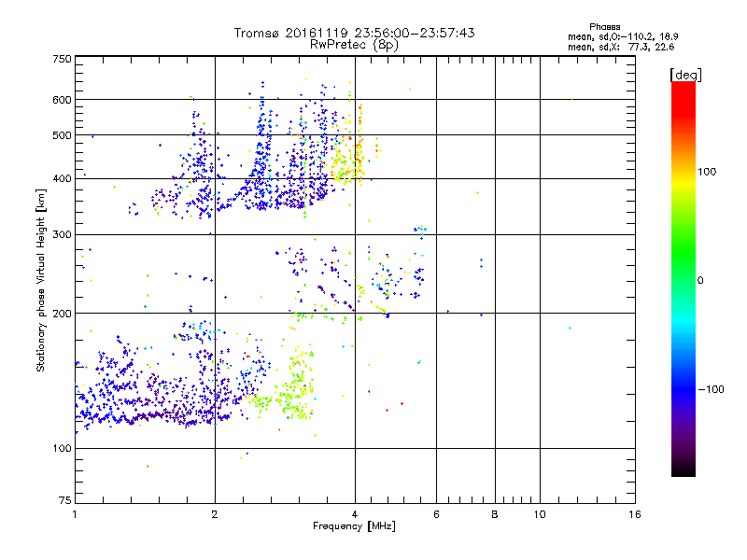The width and height of the screenshot is (747, 560).
Task: Click the "Frequency [MHz]" axis title
Action: coord(354,526)
